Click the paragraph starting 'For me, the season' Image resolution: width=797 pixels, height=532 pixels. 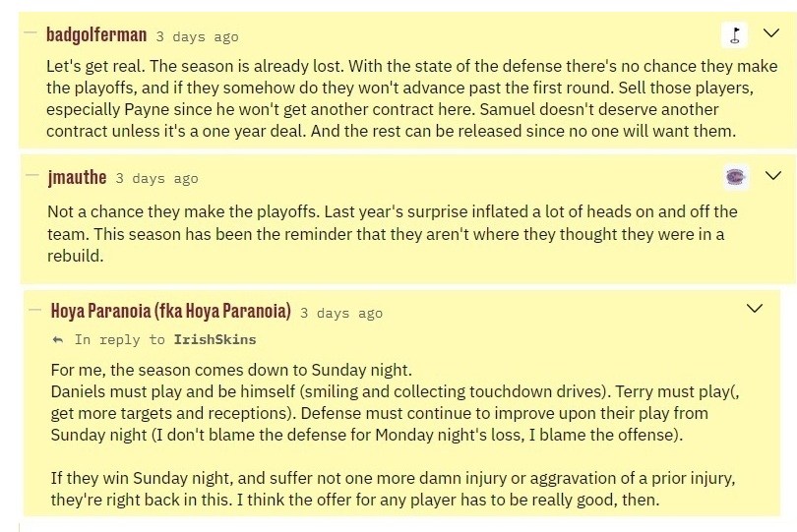click(394, 402)
